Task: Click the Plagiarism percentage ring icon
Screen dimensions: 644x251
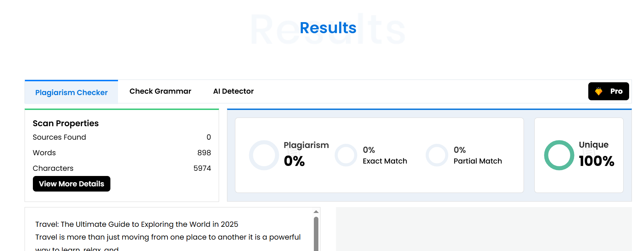Action: click(x=264, y=155)
